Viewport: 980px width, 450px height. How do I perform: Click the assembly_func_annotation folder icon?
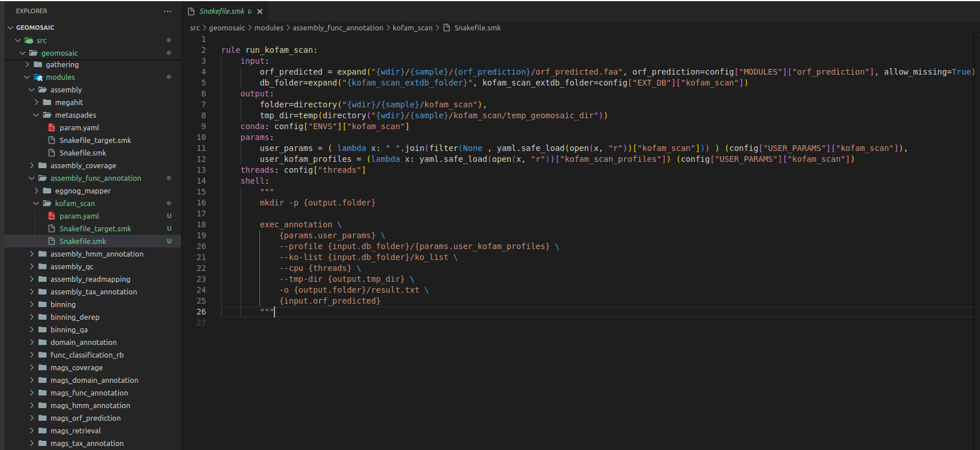coord(42,178)
